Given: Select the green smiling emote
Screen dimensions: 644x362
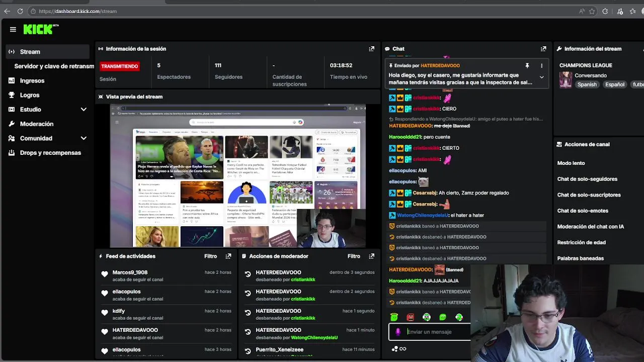Looking at the screenshot, I should click(443, 317).
